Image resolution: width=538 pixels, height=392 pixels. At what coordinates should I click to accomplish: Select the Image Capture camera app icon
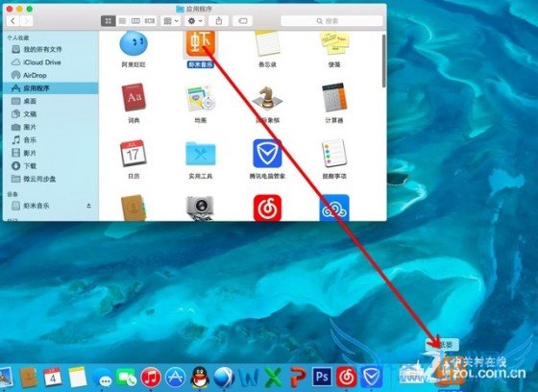click(201, 208)
